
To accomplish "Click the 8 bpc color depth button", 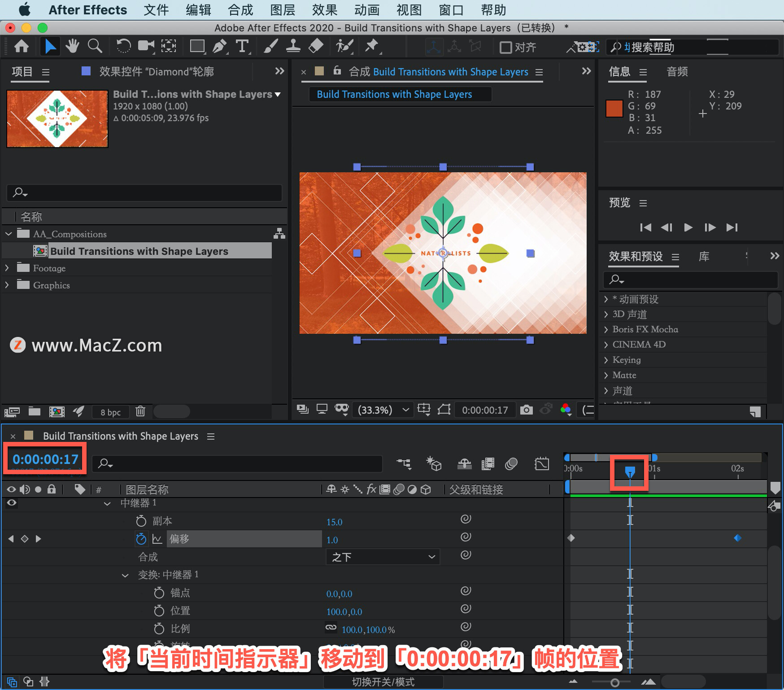I will (110, 412).
